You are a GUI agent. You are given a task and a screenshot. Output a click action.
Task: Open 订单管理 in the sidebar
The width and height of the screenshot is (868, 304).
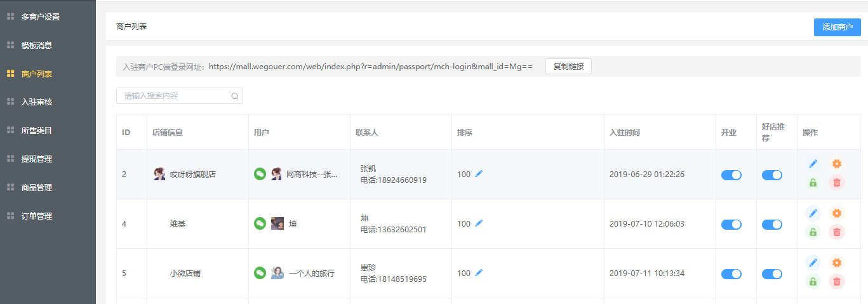36,216
